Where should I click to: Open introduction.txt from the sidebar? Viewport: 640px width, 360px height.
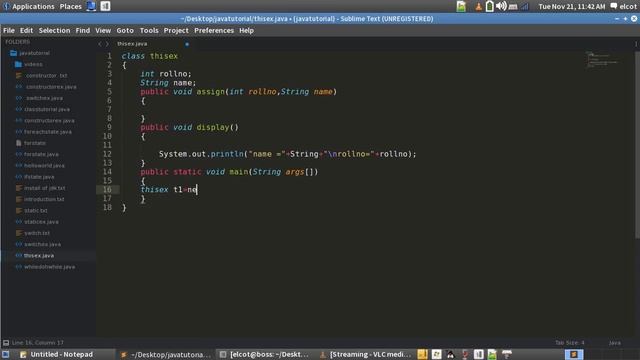click(44, 199)
